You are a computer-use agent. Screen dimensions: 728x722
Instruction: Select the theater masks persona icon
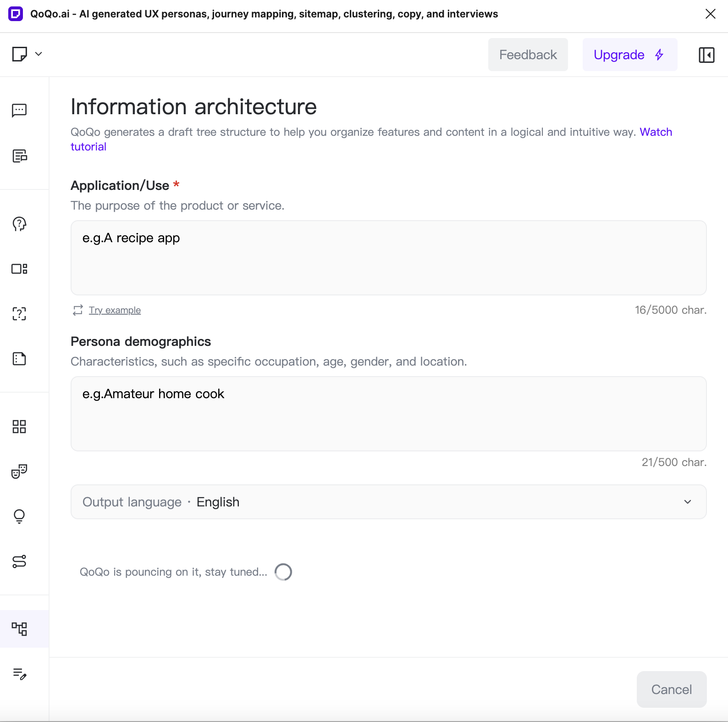(x=19, y=471)
